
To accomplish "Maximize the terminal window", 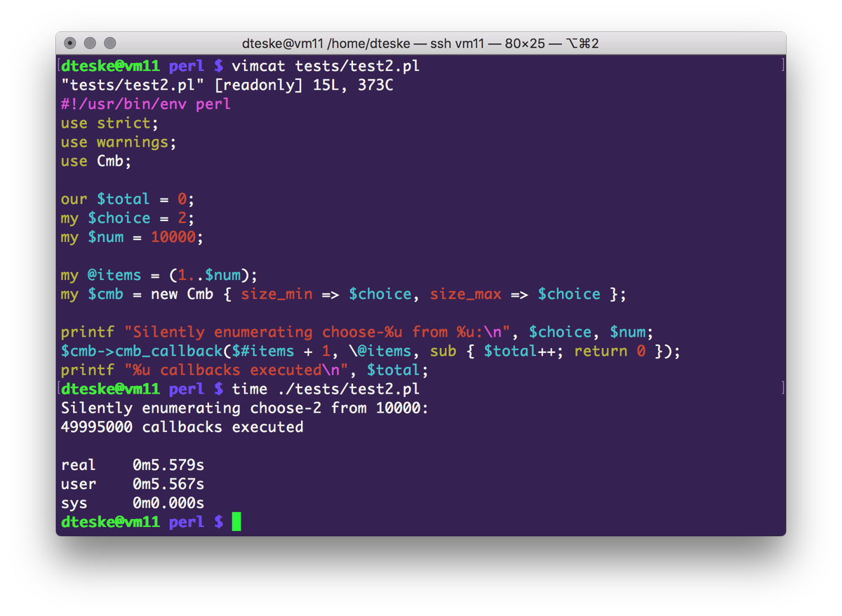I will (x=109, y=43).
